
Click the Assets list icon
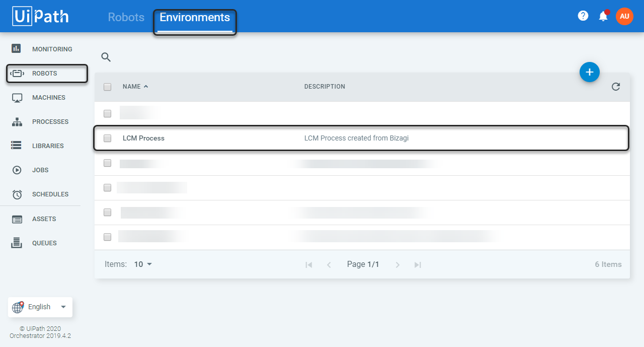[x=17, y=219]
